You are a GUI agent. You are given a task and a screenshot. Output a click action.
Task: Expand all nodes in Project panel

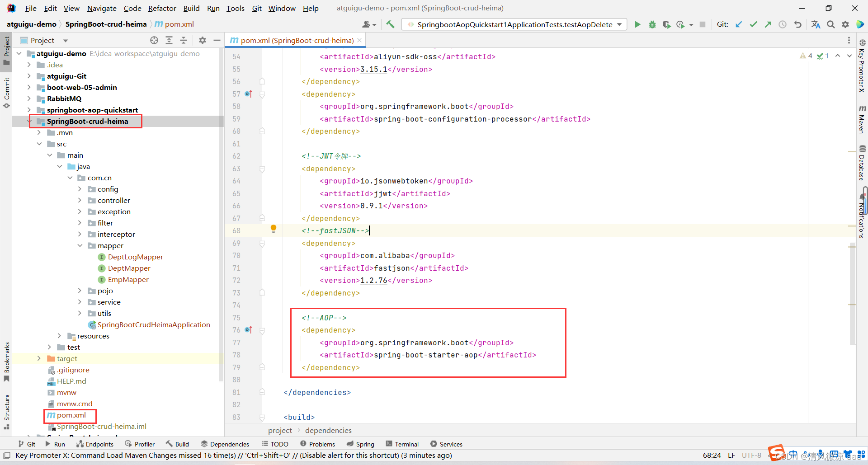coord(169,40)
